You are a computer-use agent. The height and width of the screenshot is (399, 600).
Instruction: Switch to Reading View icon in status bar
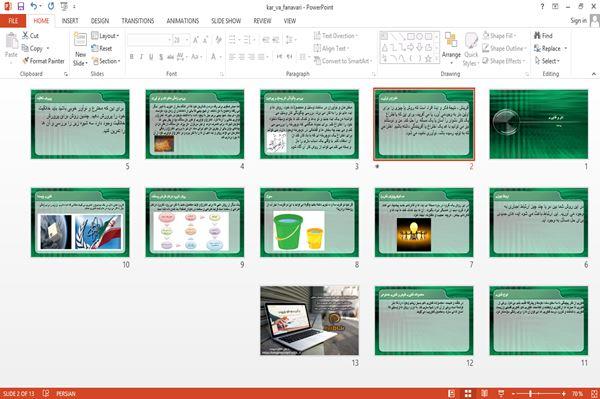[484, 394]
